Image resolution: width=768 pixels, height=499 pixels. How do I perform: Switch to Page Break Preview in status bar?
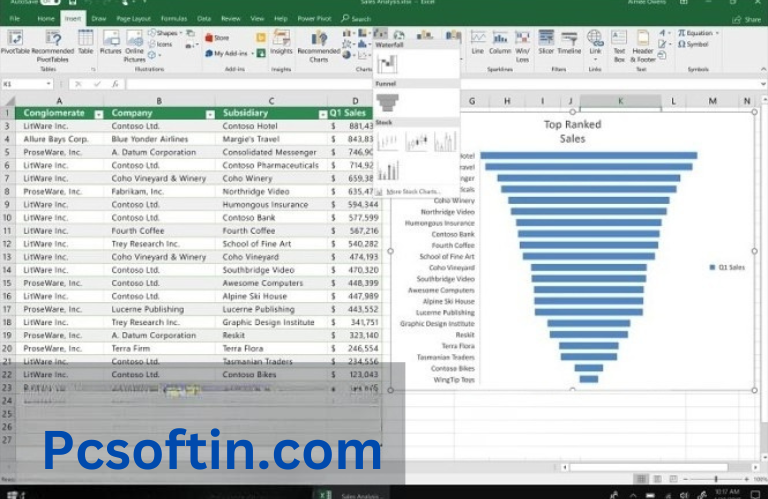673,478
